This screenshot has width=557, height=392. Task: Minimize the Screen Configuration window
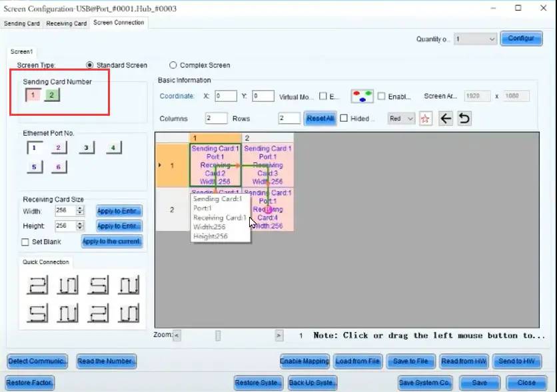(493, 8)
